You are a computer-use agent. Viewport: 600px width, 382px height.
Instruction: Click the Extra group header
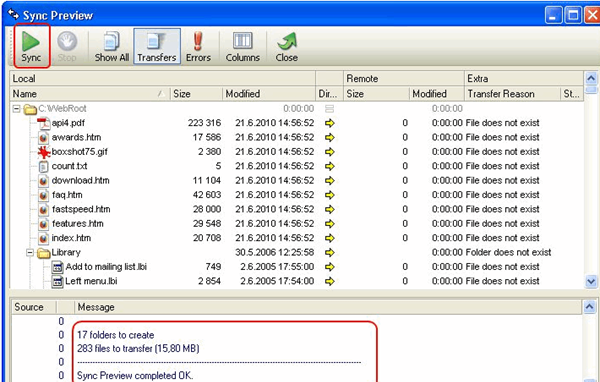pyautogui.click(x=524, y=78)
